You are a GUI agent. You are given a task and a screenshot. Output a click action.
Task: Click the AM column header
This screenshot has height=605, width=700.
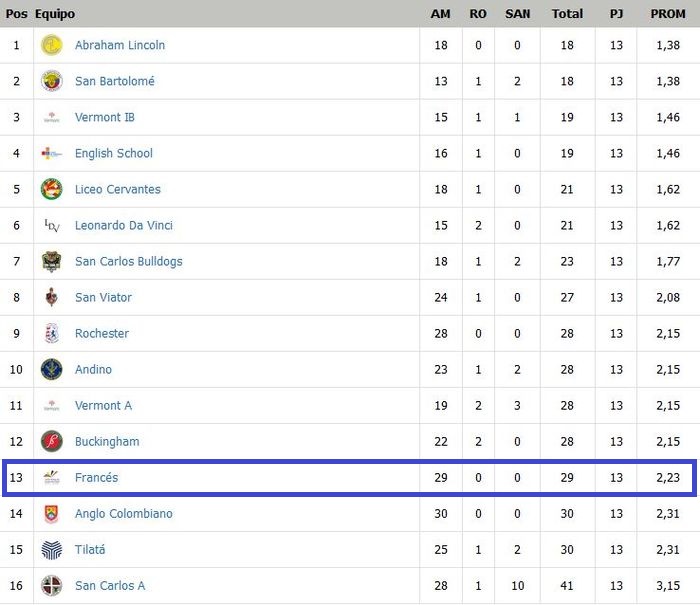pos(440,14)
